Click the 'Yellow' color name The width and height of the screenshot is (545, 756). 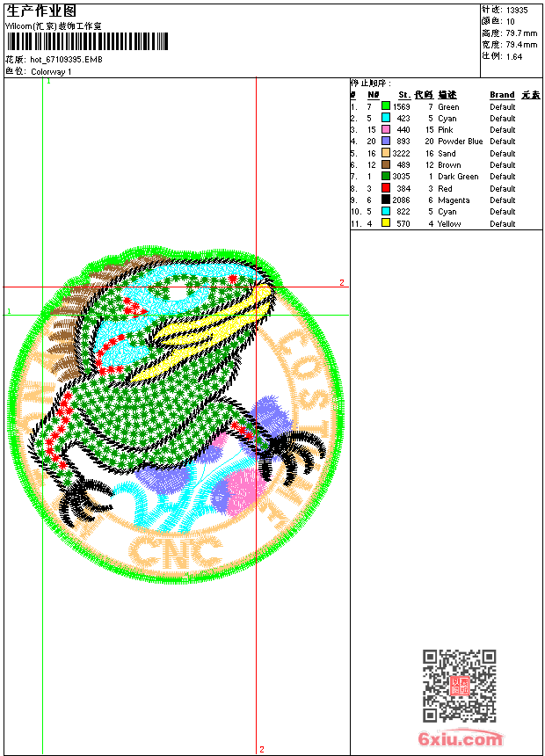point(449,223)
